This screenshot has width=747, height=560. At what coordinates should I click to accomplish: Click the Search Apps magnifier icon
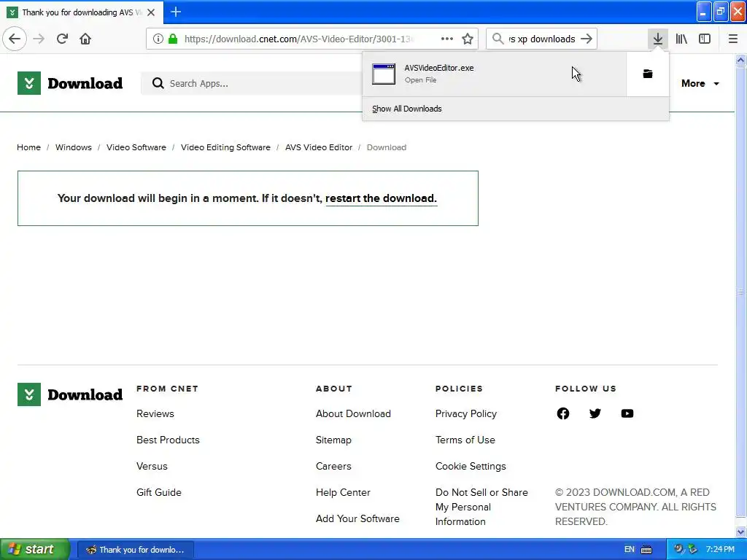[x=158, y=83]
